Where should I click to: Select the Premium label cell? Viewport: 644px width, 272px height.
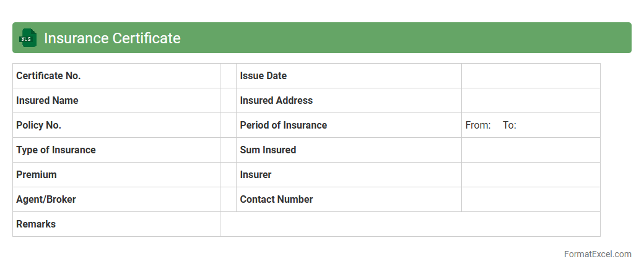click(x=116, y=175)
